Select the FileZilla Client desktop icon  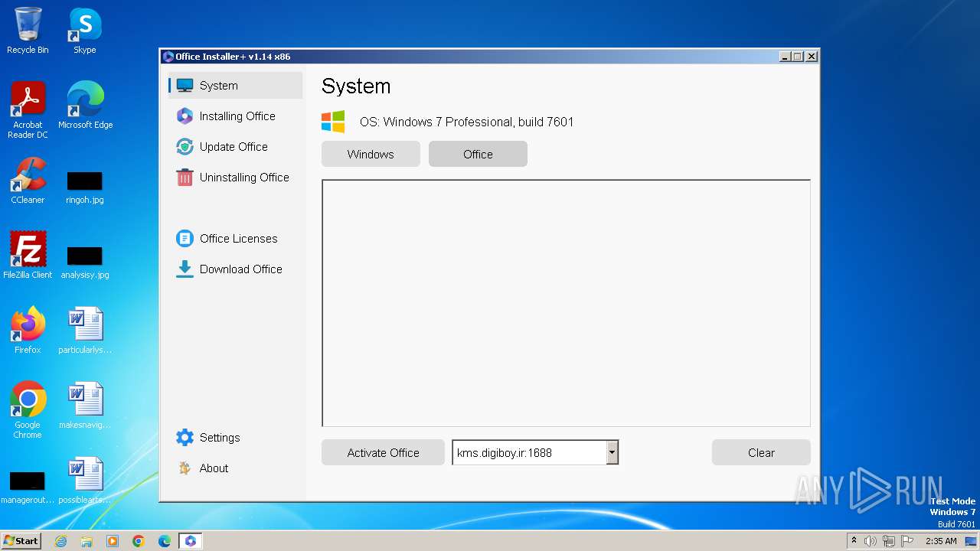coord(28,256)
